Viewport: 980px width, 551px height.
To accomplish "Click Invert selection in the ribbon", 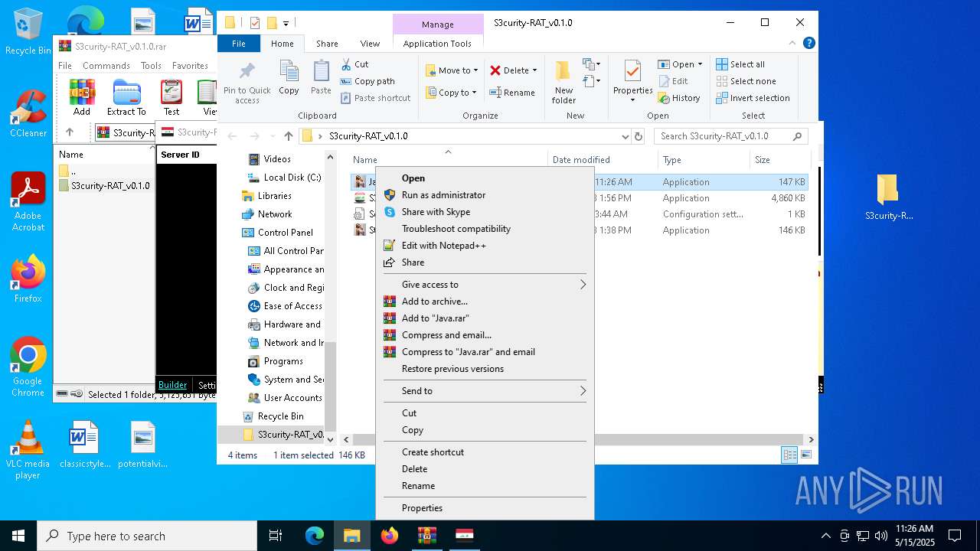I will tap(753, 98).
